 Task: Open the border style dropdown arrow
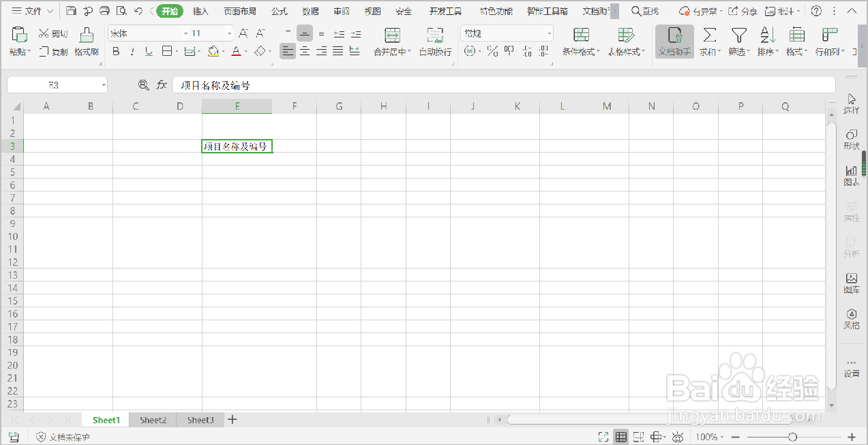(177, 52)
